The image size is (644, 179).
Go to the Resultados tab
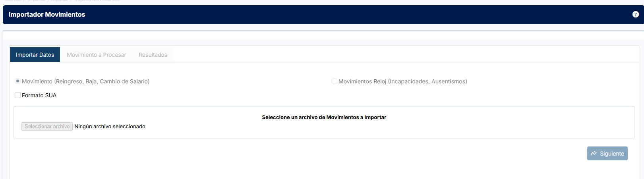[153, 55]
